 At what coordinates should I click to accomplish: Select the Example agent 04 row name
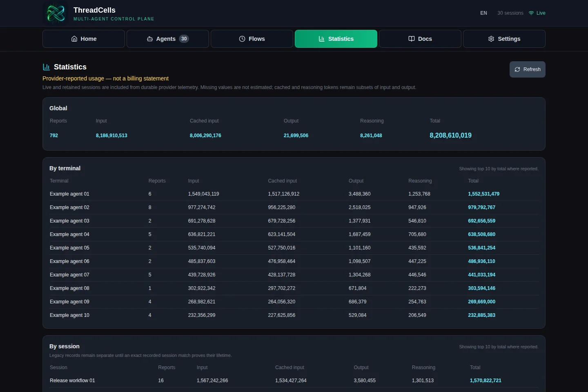[x=69, y=234]
